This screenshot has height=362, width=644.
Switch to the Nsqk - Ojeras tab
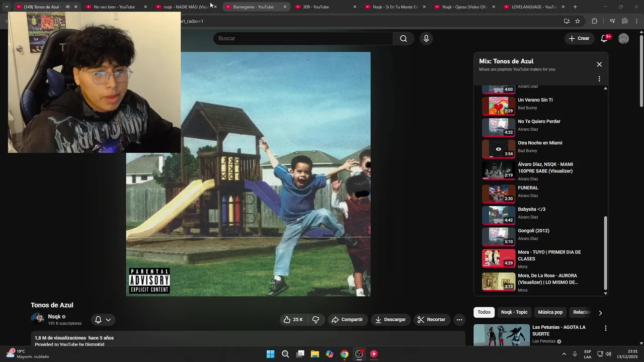click(464, 7)
